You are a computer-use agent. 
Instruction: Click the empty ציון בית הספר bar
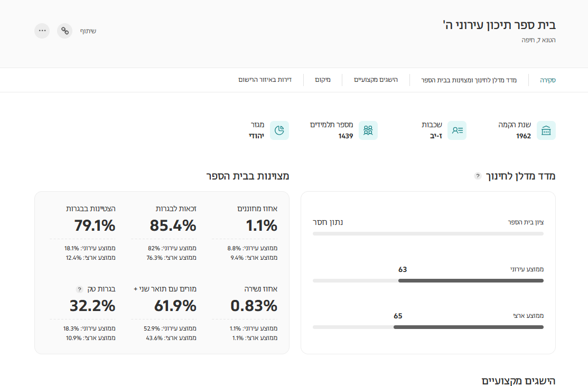click(428, 233)
